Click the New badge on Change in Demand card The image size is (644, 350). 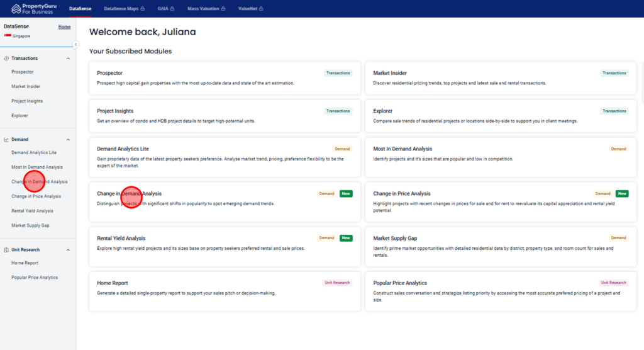point(346,194)
